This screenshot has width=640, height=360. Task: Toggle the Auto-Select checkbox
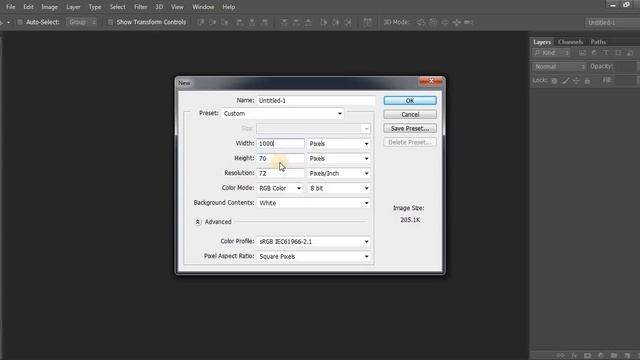(20, 22)
